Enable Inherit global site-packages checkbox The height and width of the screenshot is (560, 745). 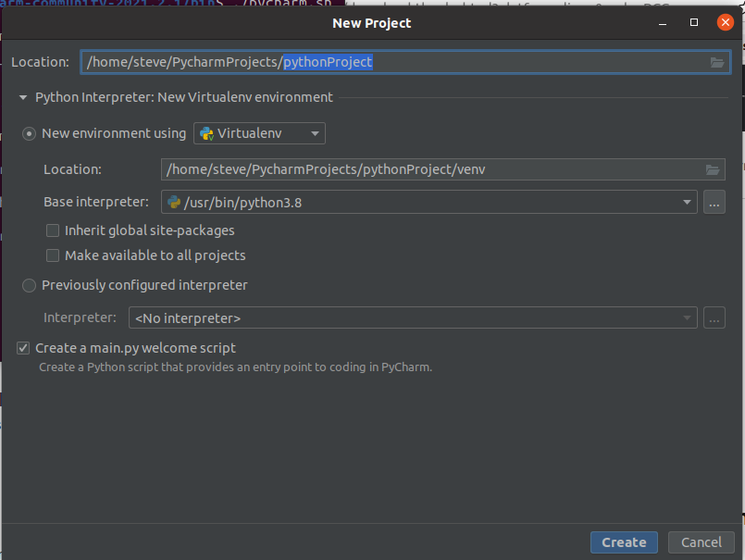(53, 230)
